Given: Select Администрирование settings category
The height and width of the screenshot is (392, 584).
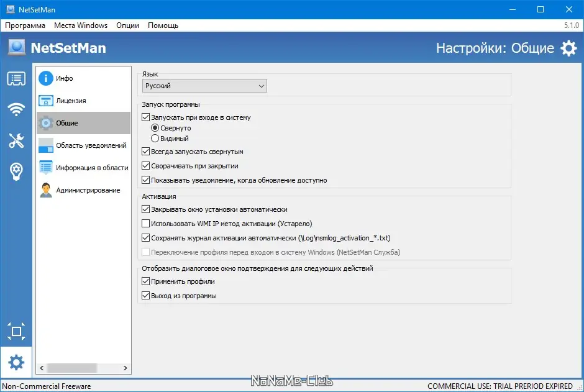Looking at the screenshot, I should (x=84, y=190).
